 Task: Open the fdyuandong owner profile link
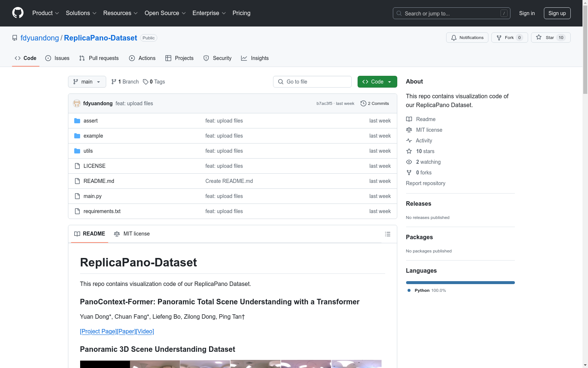pyautogui.click(x=40, y=38)
